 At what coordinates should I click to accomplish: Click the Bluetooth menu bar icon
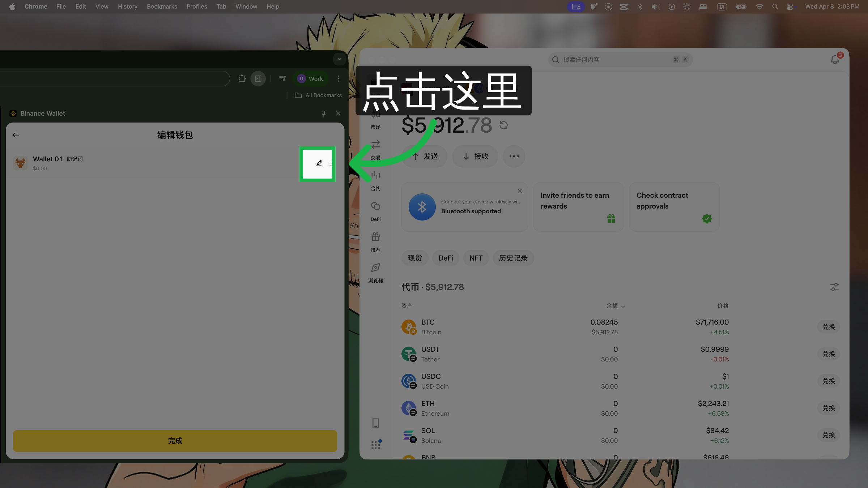click(x=640, y=7)
